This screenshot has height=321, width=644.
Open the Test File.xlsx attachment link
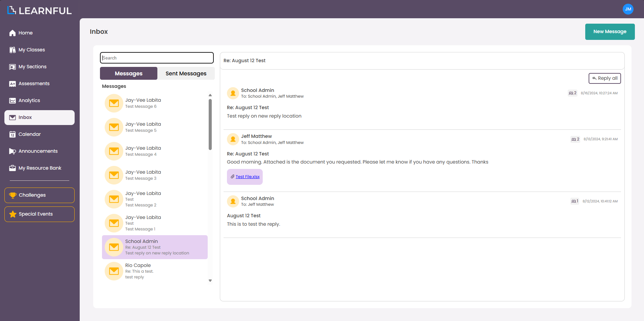tap(248, 177)
